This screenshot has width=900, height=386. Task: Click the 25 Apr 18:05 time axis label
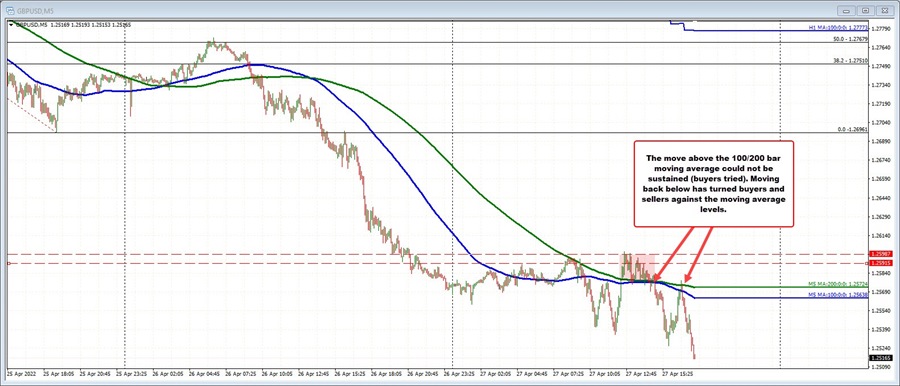click(x=60, y=373)
